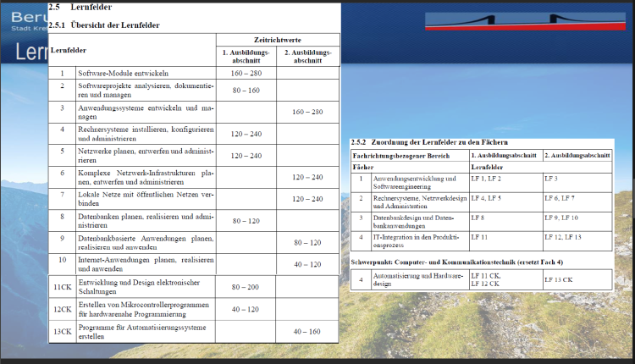The width and height of the screenshot is (635, 364).
Task: Click "Rechnersysteme installieren, konfigurieren und administrieren"
Action: click(146, 134)
